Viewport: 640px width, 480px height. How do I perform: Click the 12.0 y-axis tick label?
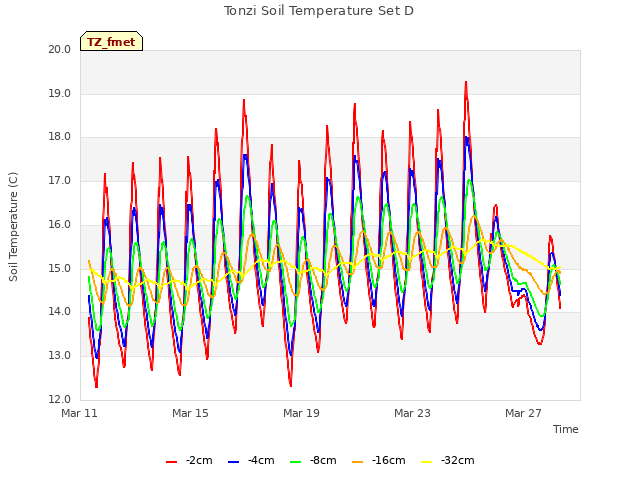point(60,399)
